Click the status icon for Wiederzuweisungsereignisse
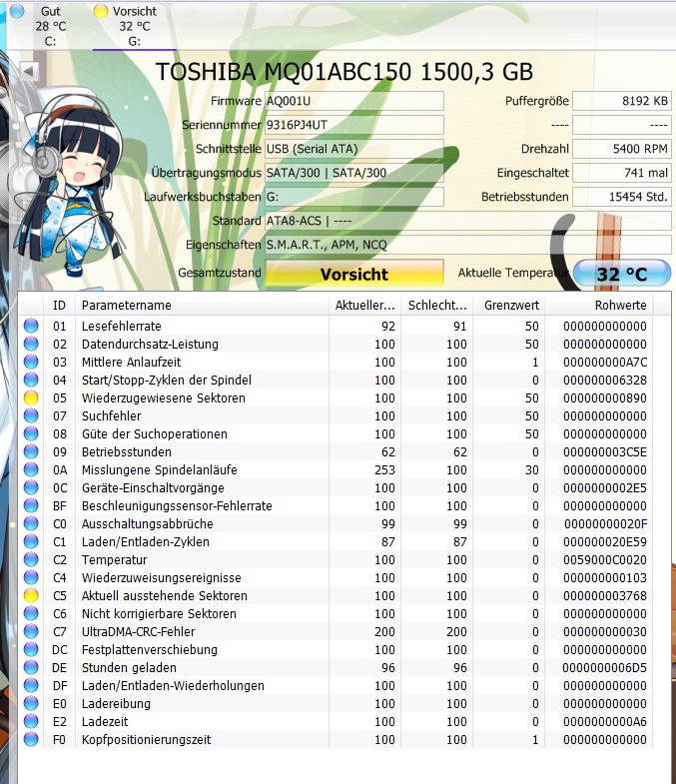The image size is (676, 784). [x=31, y=578]
